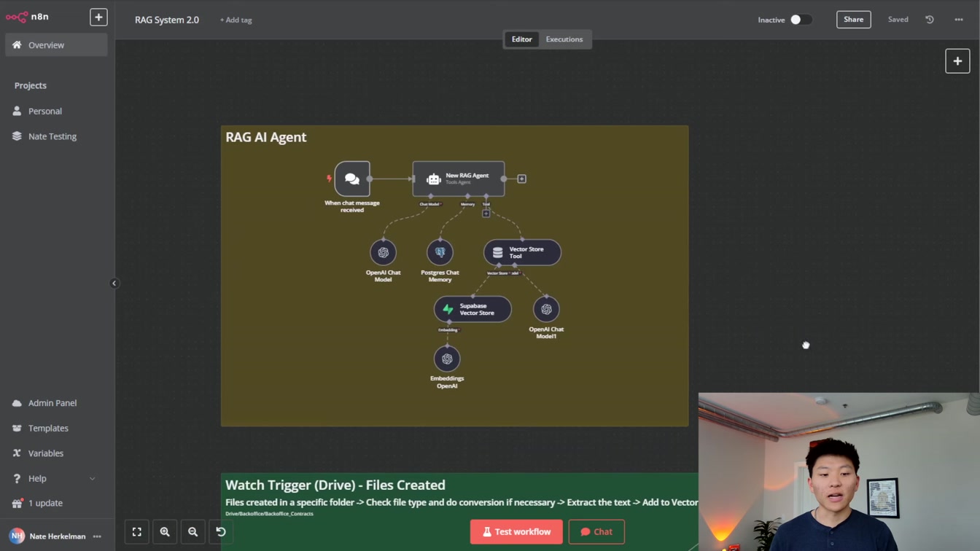Click the plus connector after New RAG Agent
The image size is (980, 551).
click(x=522, y=179)
